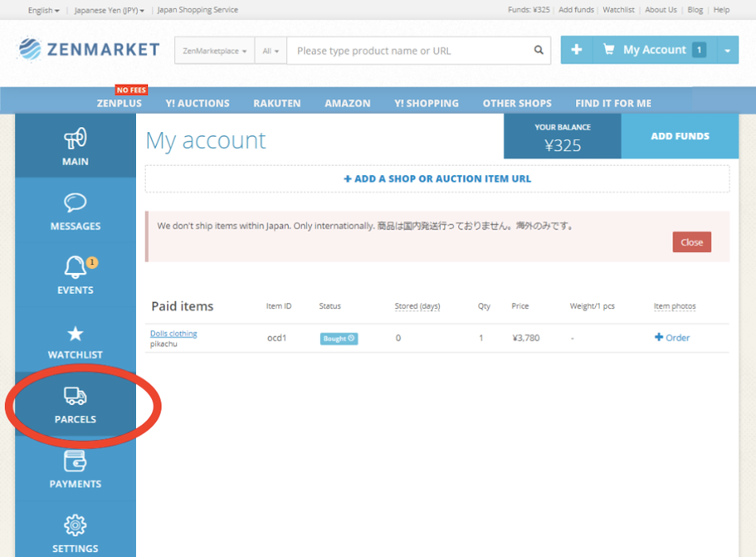Open Settings gear icon in sidebar
This screenshot has height=557, width=756.
tap(75, 525)
